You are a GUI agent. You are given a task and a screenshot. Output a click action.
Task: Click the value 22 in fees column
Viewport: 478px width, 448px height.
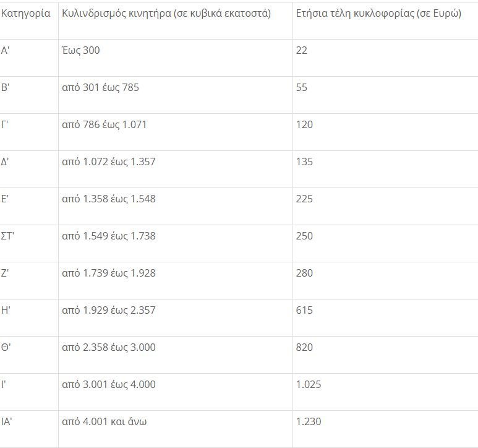tap(302, 50)
